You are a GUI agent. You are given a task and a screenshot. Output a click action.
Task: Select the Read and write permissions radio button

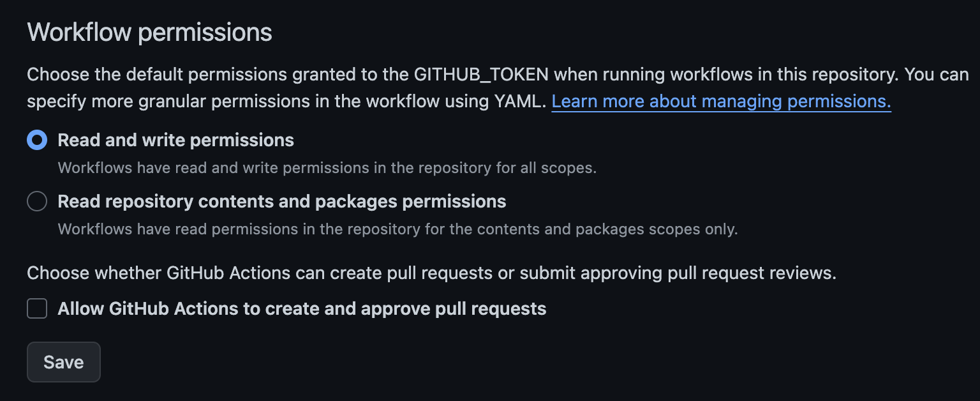(36, 139)
